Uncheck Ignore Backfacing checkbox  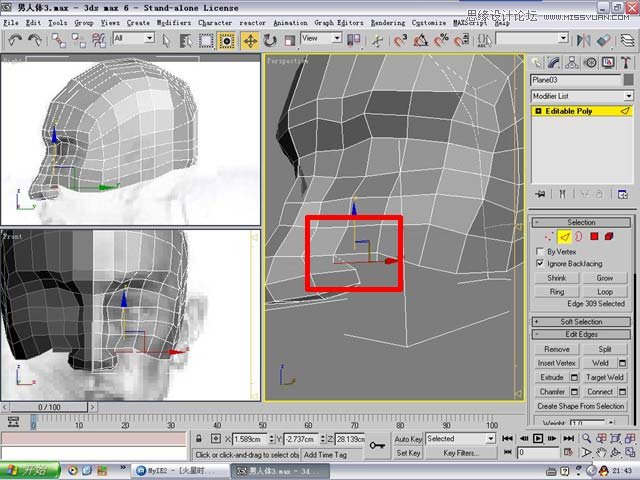[540, 264]
